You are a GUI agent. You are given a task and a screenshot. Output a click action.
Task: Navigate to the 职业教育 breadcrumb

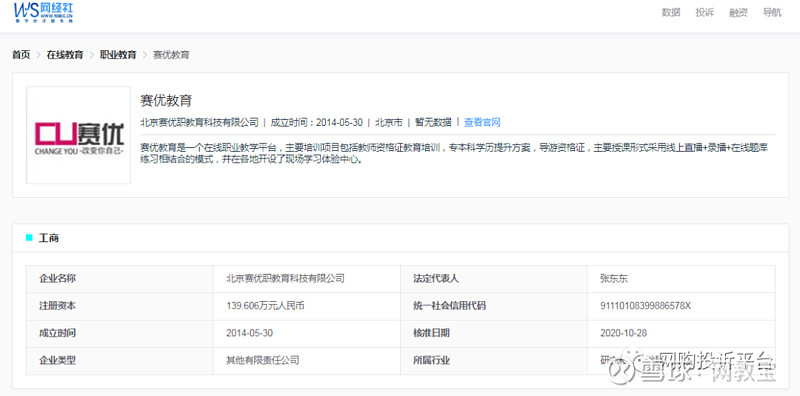click(118, 55)
